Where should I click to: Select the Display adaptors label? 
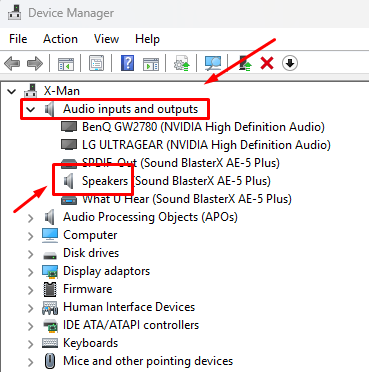(106, 271)
